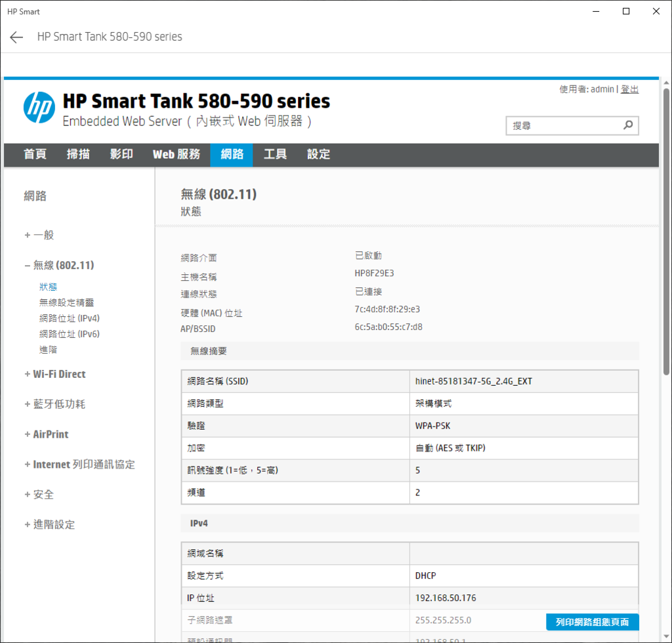Open the 工具 tab
Viewport: 672px width, 643px height.
275,154
